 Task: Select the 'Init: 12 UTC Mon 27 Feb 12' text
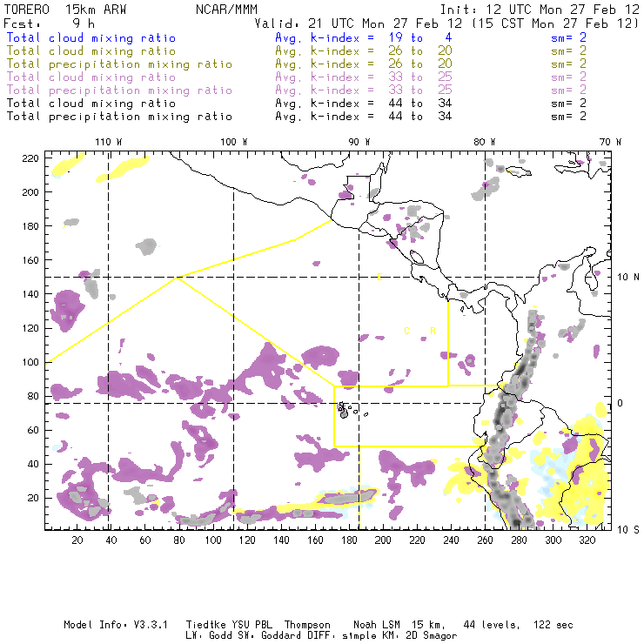coord(540,10)
